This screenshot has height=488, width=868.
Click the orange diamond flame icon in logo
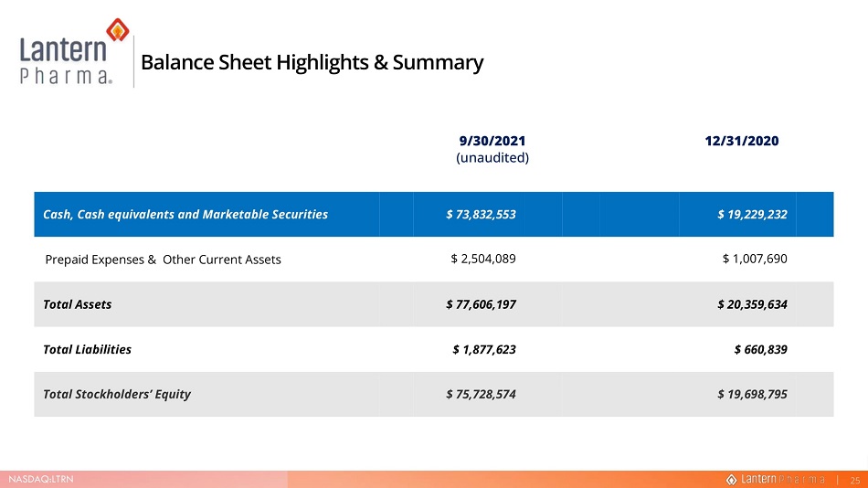click(x=117, y=30)
